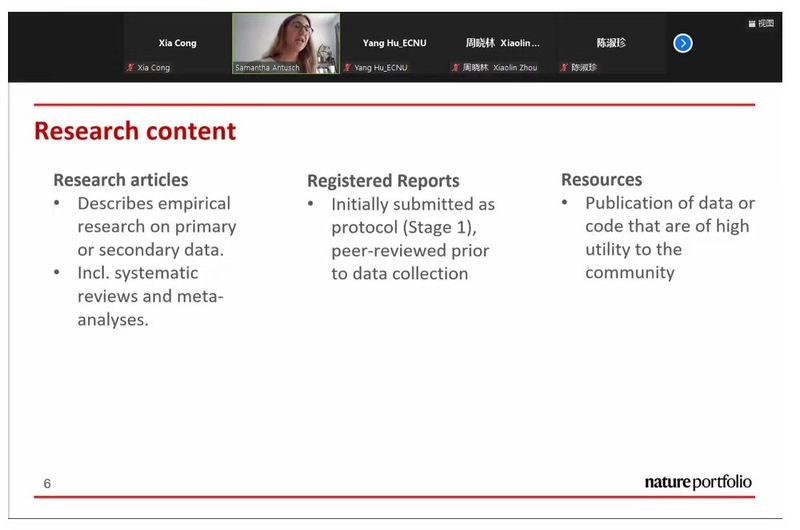Select Samantha Antusch's video thumbnail

tap(286, 40)
